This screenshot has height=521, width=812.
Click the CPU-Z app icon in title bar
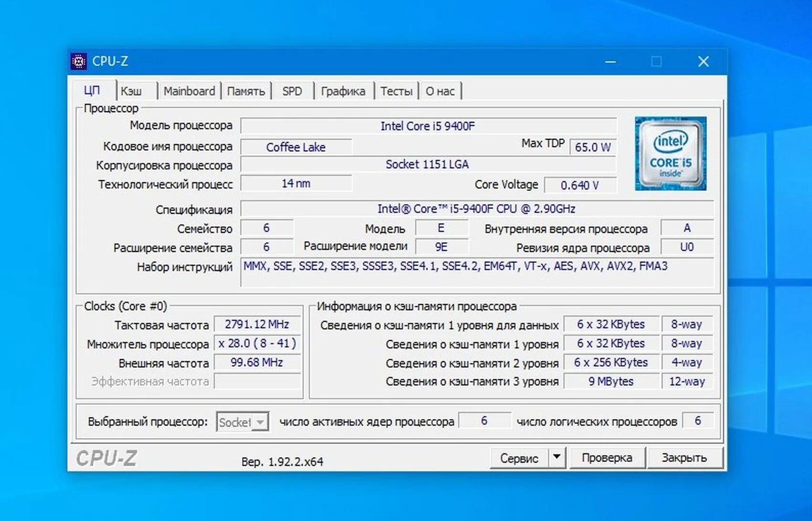[79, 61]
